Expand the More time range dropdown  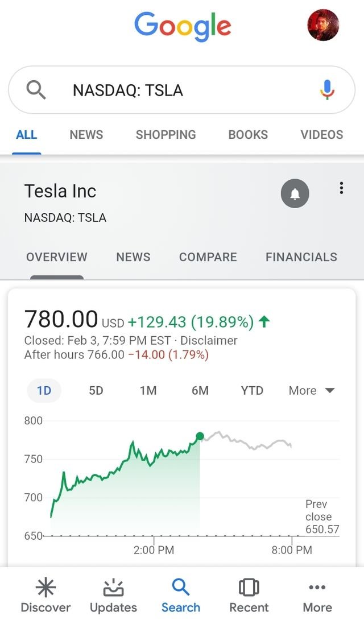(x=311, y=391)
